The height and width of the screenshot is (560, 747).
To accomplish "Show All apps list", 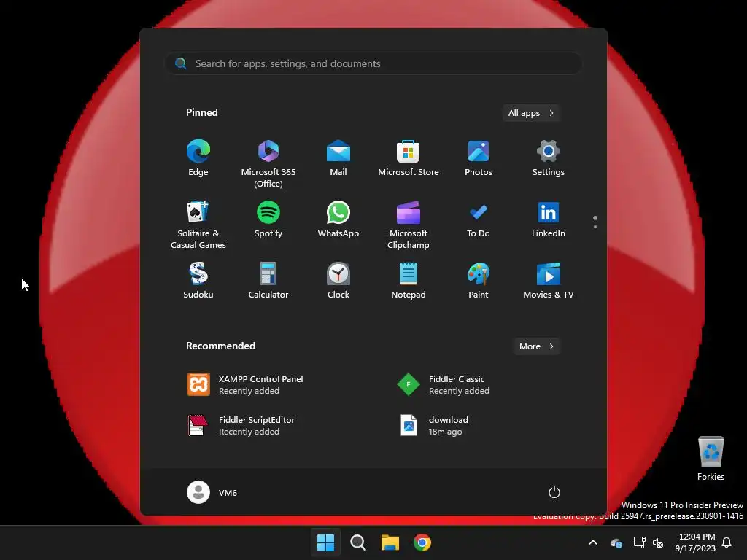I will 531,113.
